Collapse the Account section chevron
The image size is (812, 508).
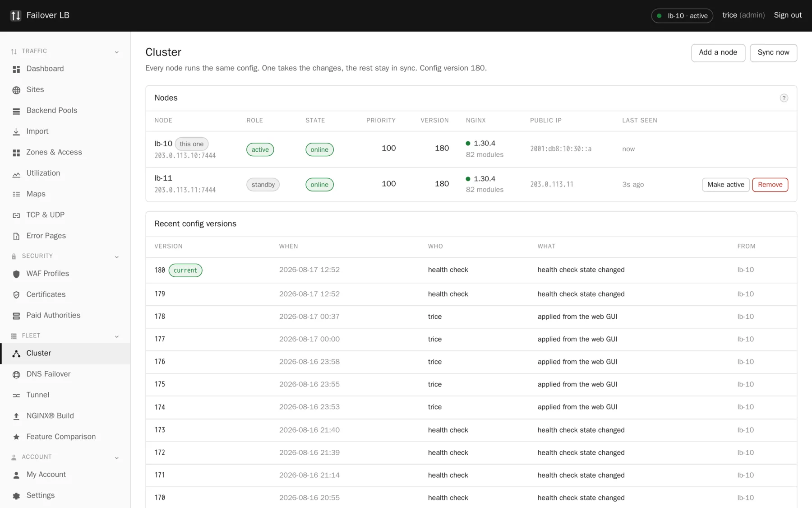point(117,457)
